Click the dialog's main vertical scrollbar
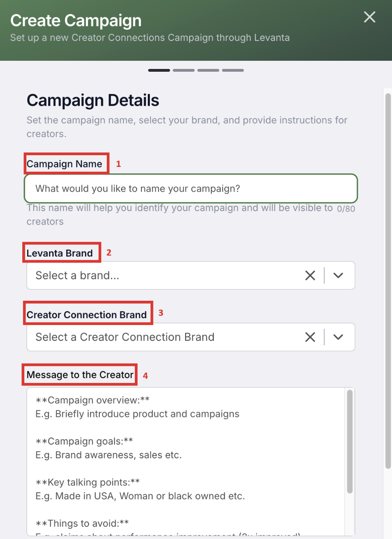 388,280
